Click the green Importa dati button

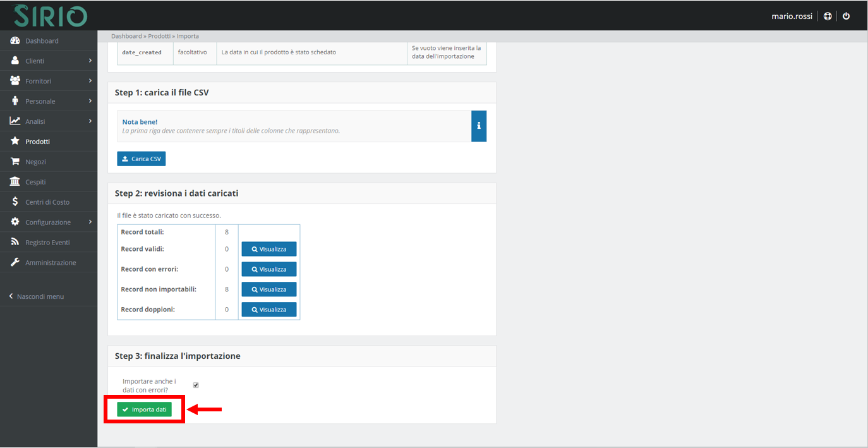click(x=144, y=409)
